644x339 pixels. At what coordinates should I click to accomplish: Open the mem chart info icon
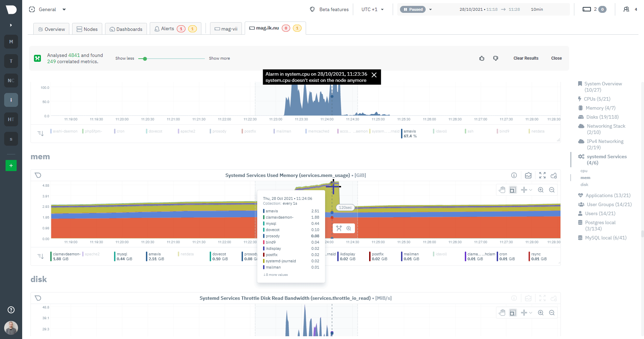pos(514,175)
